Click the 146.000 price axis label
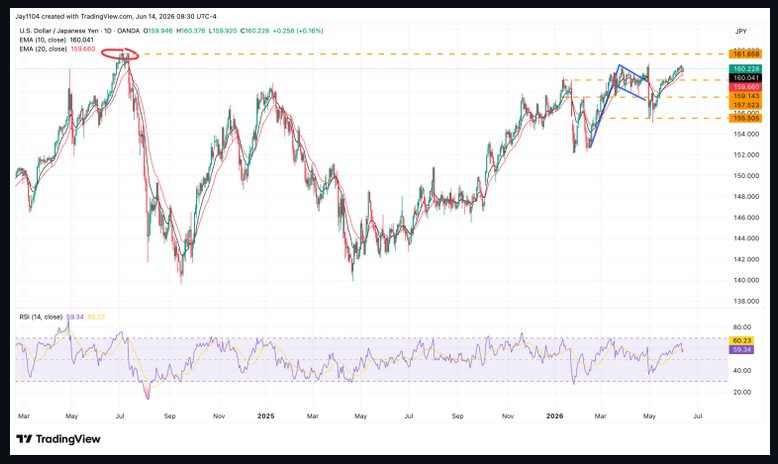The height and width of the screenshot is (464, 778). coord(746,217)
